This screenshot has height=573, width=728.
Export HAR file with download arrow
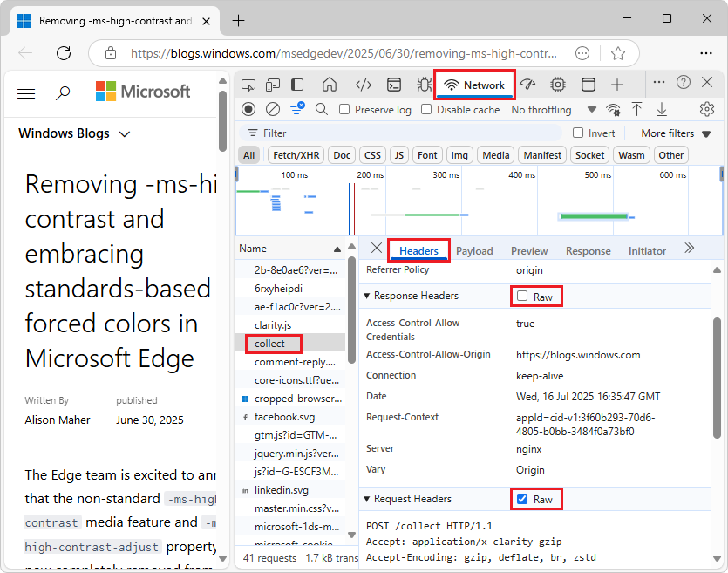tap(661, 110)
